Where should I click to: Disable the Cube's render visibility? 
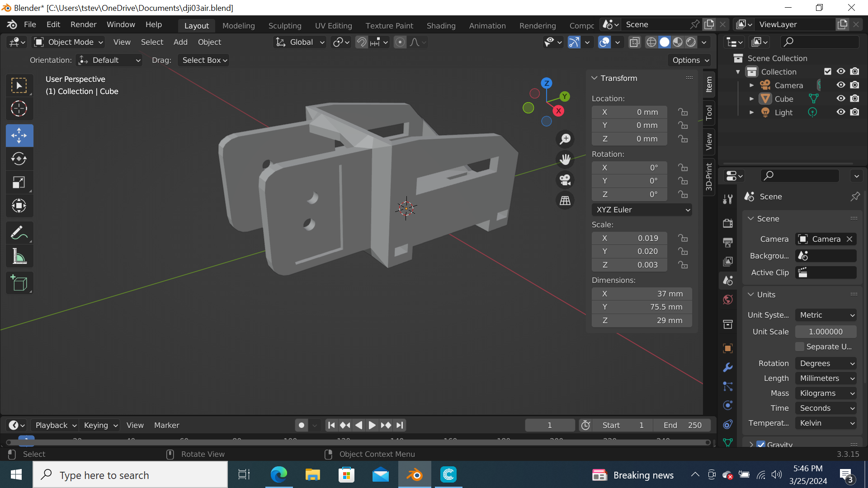(x=855, y=99)
